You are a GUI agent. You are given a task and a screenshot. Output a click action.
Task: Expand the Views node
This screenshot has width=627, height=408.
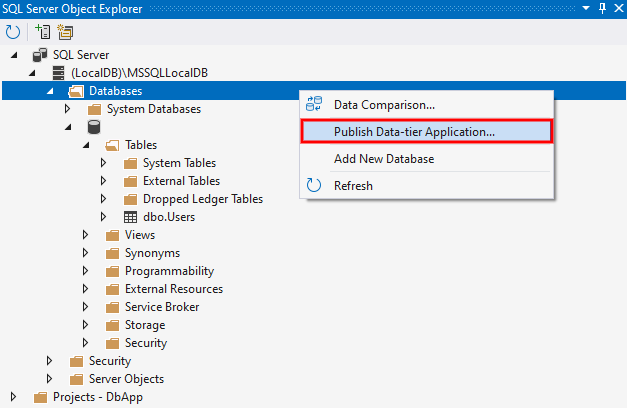coord(85,235)
